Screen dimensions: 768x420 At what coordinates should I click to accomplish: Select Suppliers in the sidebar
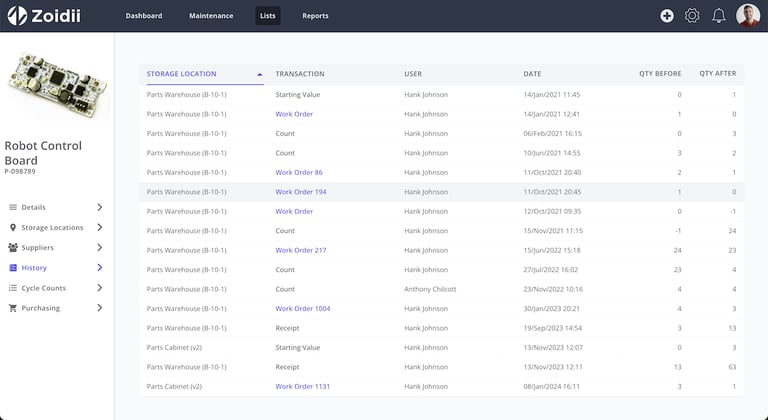38,247
